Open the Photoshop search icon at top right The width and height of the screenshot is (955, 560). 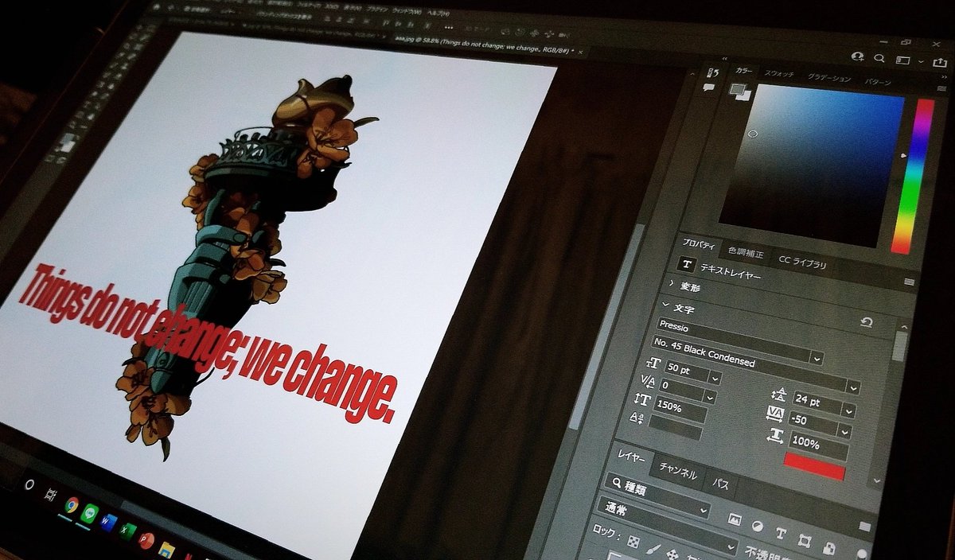coord(879,57)
